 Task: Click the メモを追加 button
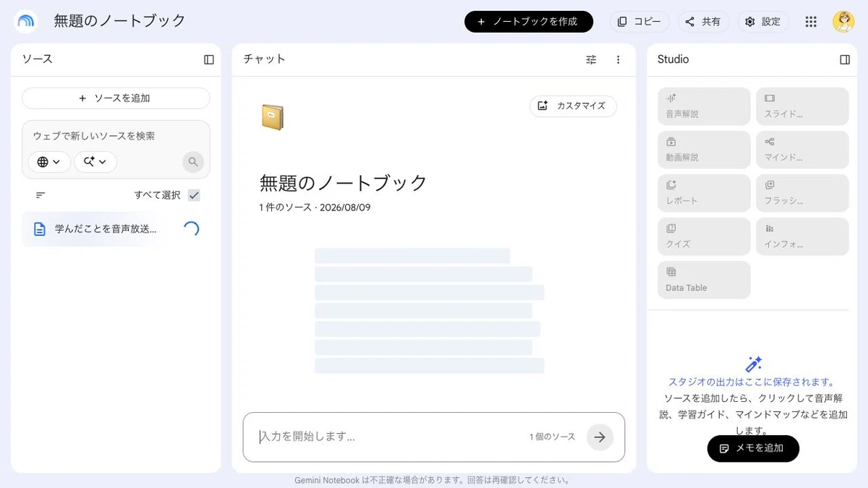point(753,448)
